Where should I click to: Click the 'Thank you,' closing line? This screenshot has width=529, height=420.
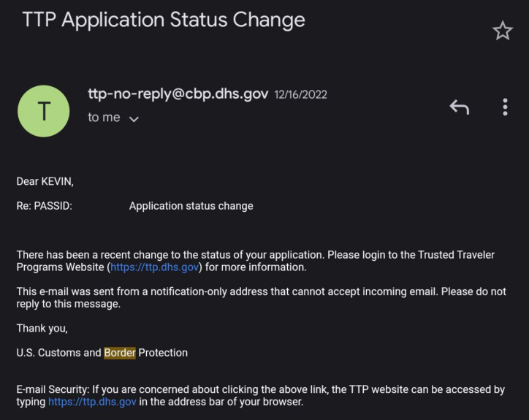tap(42, 329)
